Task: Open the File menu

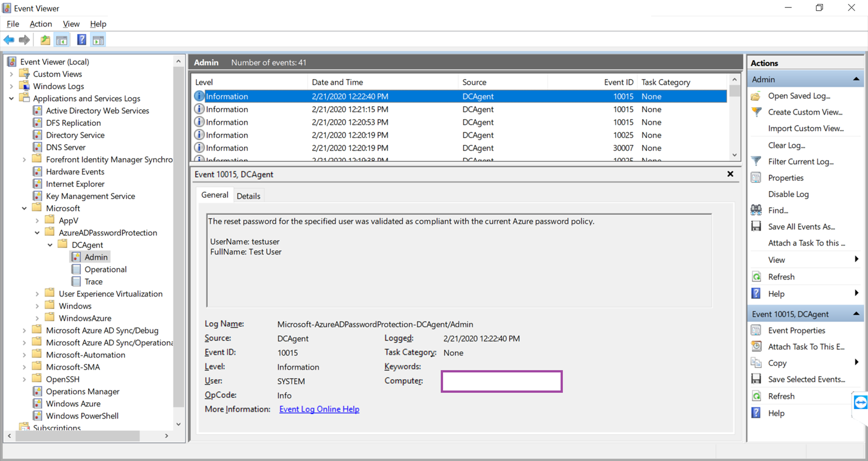Action: (12, 24)
